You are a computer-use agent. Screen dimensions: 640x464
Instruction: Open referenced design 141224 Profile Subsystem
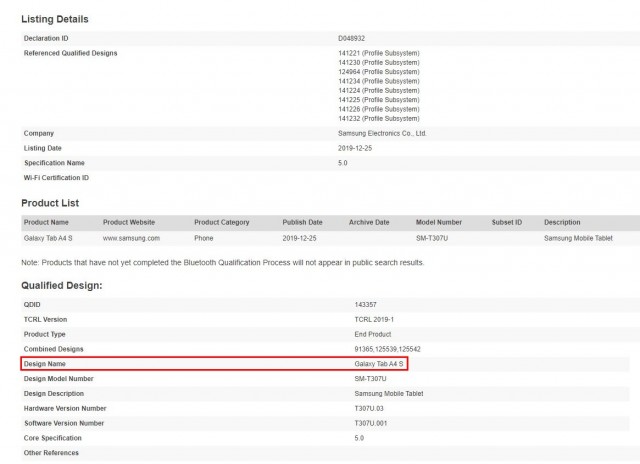(379, 90)
